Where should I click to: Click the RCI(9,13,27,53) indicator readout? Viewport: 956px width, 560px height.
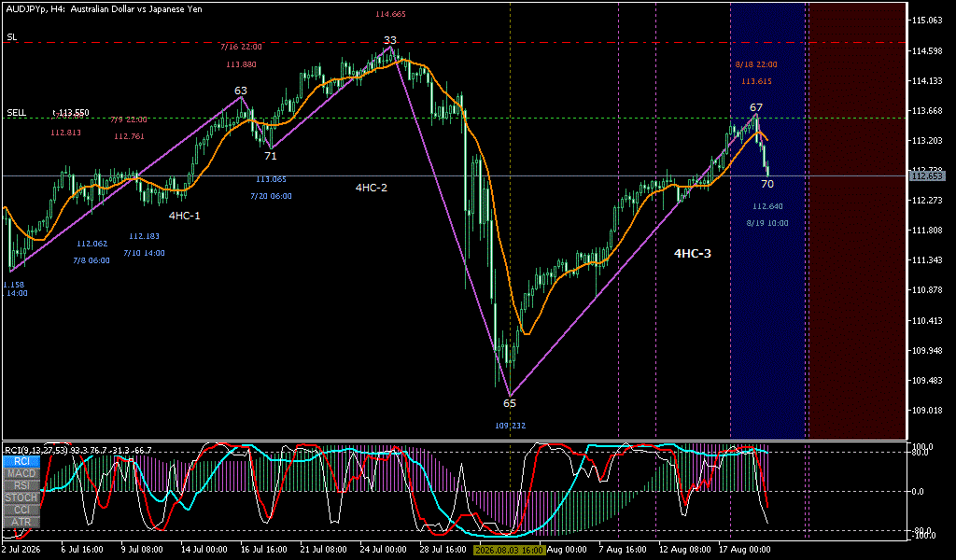click(78, 450)
